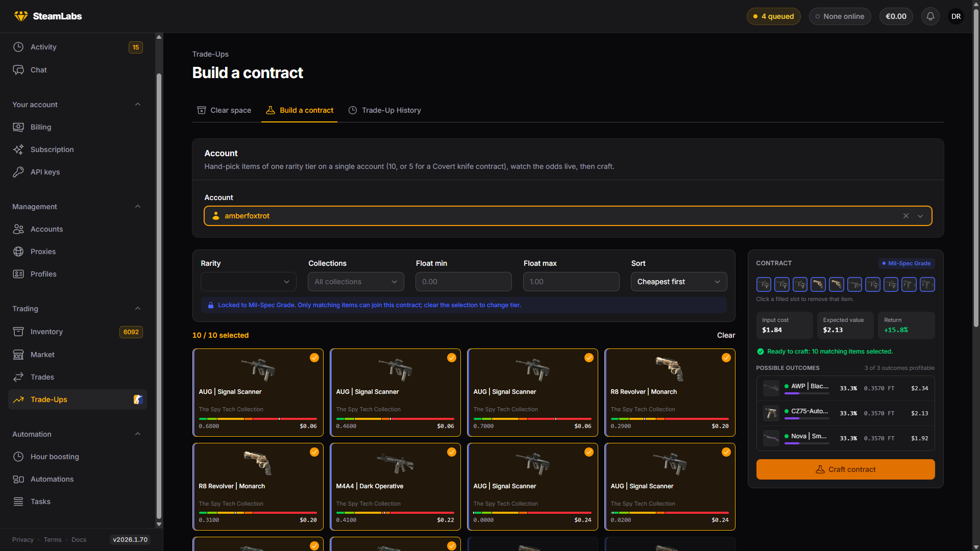The image size is (980, 551).
Task: Click the green ready-to-craft check icon
Action: [761, 352]
